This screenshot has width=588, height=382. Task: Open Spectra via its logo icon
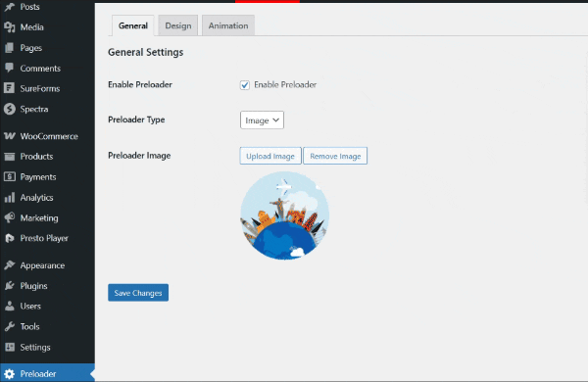pyautogui.click(x=10, y=109)
